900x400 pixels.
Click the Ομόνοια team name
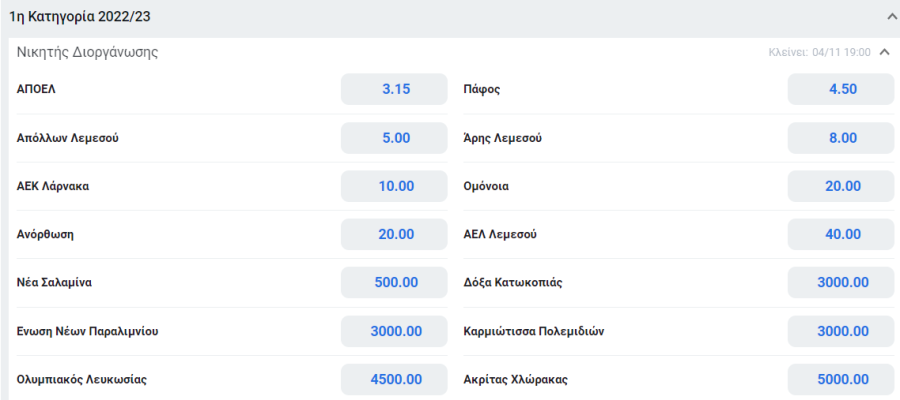coord(486,187)
